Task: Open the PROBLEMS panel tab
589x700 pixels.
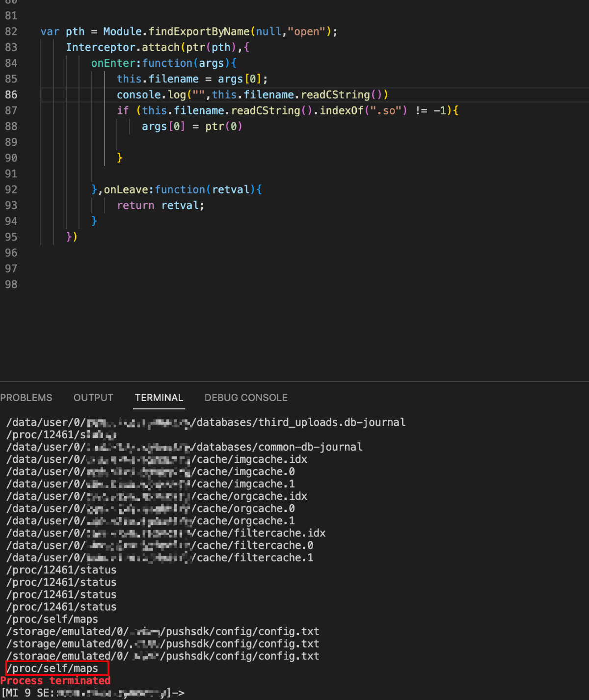Action: (26, 398)
